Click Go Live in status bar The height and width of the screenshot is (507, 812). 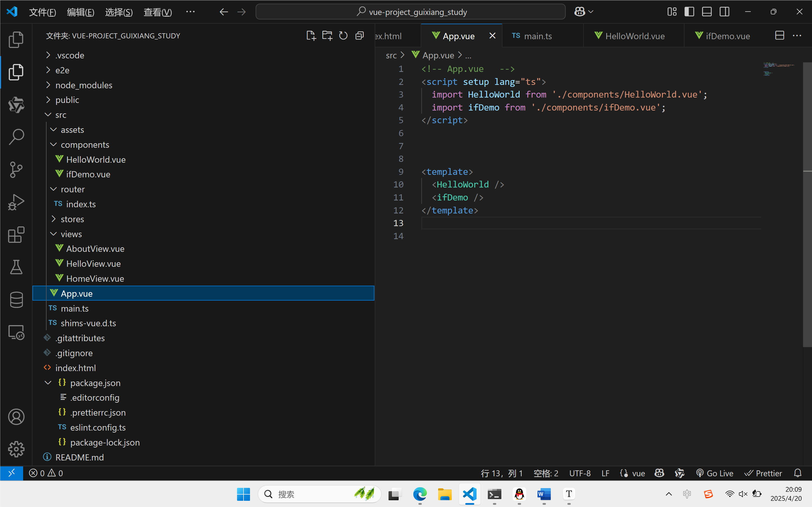715,473
